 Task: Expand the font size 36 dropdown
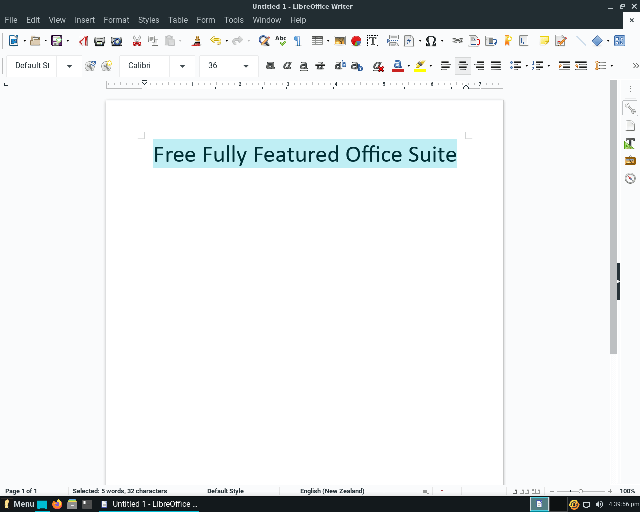click(246, 66)
